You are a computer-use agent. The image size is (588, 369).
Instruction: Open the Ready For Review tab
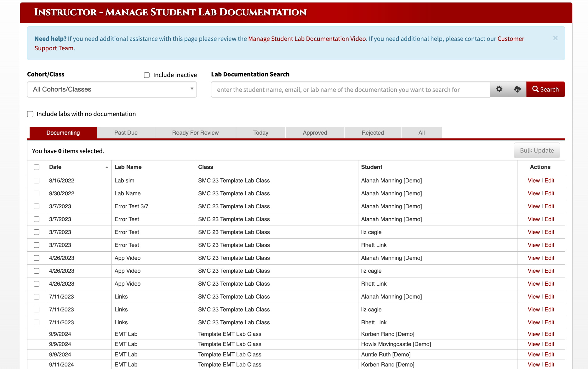(x=195, y=133)
